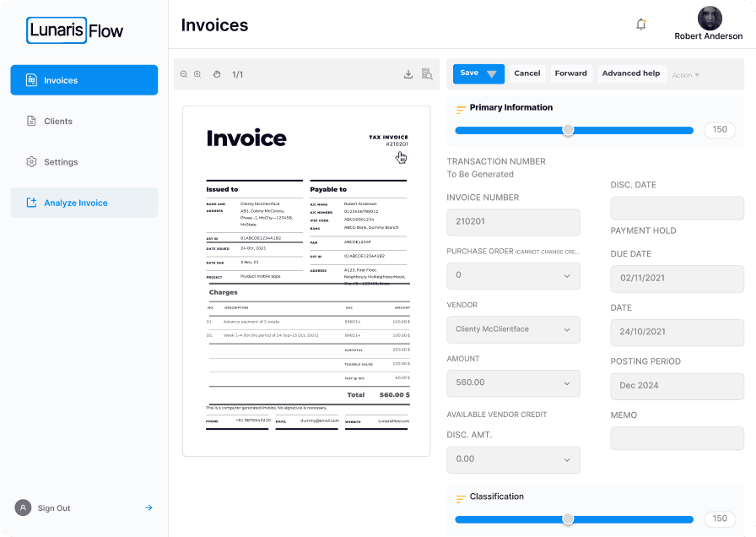The height and width of the screenshot is (537, 756).
Task: Click the Primary Information slider handle
Action: click(x=569, y=130)
